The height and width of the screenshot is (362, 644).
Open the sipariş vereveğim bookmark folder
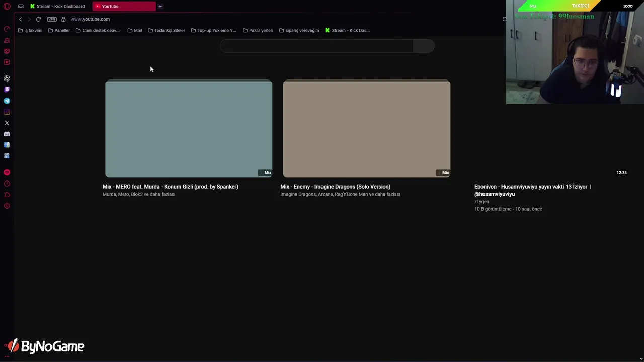(299, 30)
